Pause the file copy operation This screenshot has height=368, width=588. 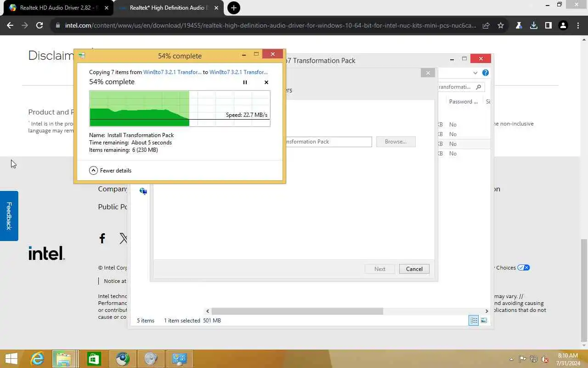(245, 82)
